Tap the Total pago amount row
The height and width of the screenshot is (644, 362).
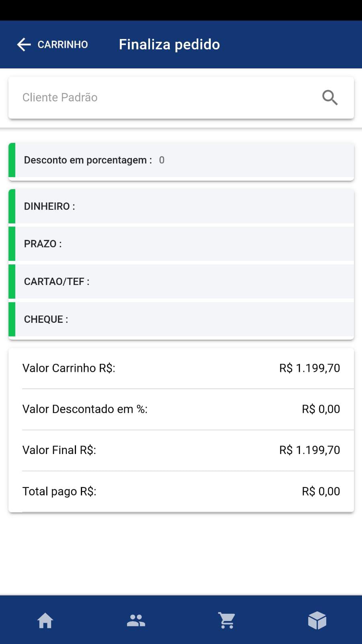181,491
